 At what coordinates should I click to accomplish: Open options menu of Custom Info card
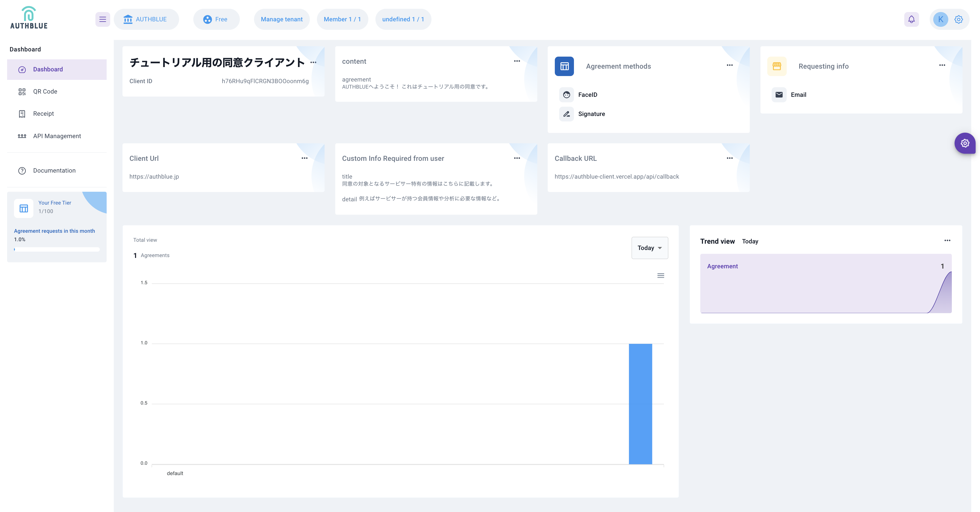point(517,158)
